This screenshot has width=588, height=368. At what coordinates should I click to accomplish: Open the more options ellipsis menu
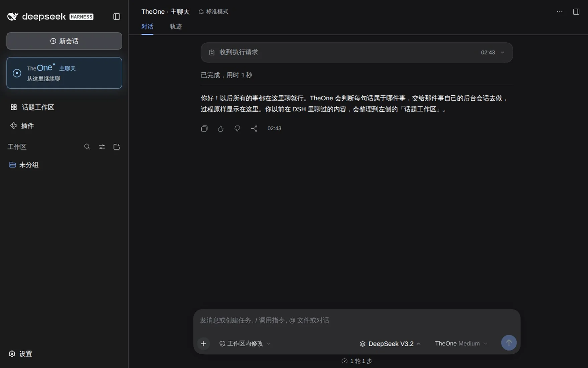[x=560, y=12]
